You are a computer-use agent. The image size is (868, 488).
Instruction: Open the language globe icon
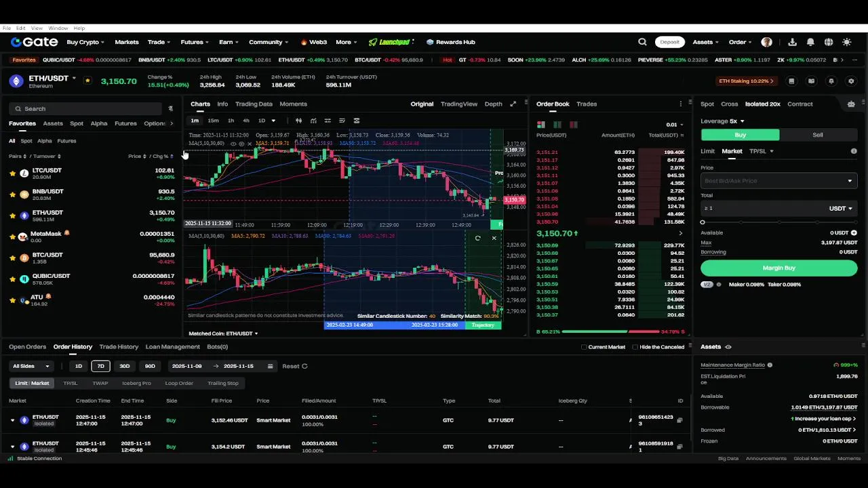click(x=829, y=42)
